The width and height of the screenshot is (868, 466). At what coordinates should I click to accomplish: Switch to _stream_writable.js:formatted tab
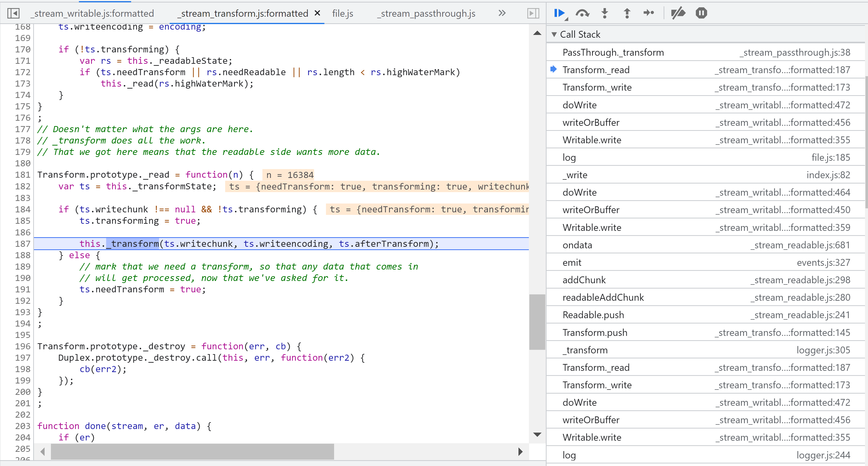pyautogui.click(x=92, y=13)
